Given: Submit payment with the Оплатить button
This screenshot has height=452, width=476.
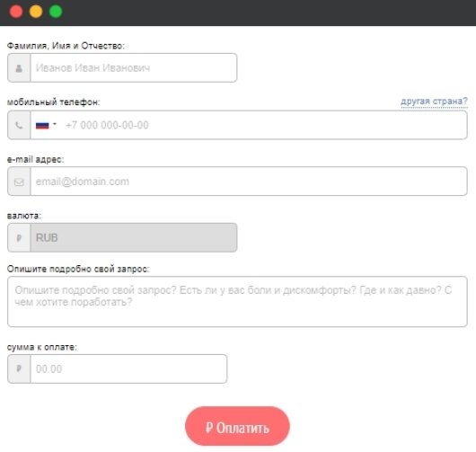Looking at the screenshot, I should coord(237,426).
